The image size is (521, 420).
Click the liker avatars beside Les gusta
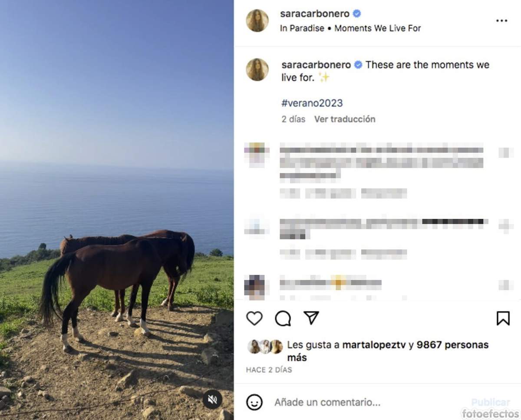[265, 346]
